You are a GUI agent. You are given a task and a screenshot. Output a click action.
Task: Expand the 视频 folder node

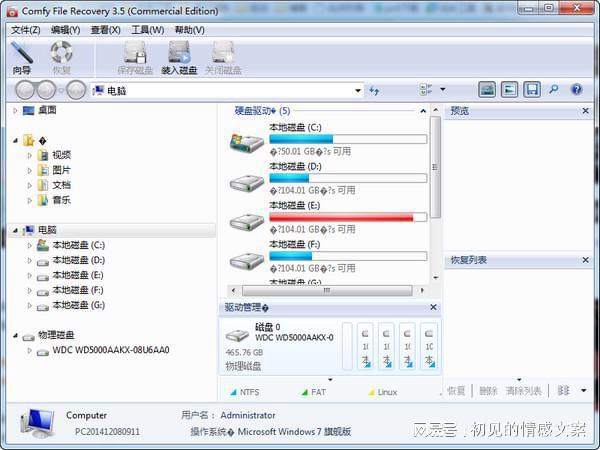coord(29,155)
